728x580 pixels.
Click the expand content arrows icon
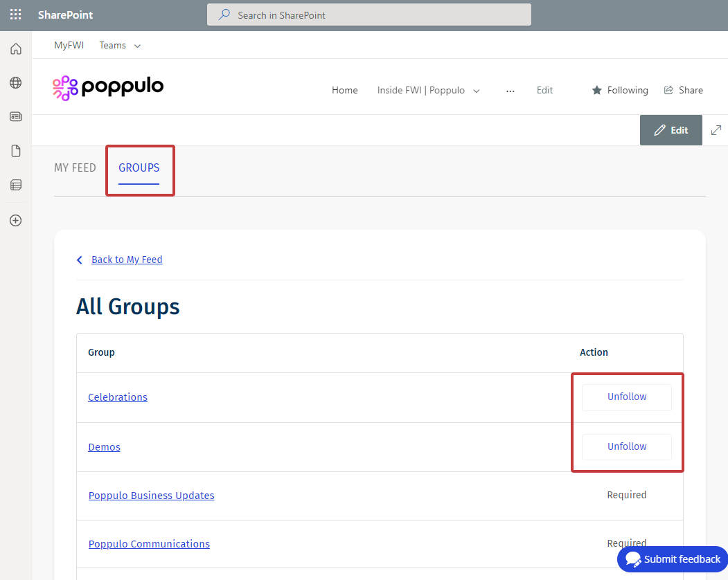click(716, 129)
